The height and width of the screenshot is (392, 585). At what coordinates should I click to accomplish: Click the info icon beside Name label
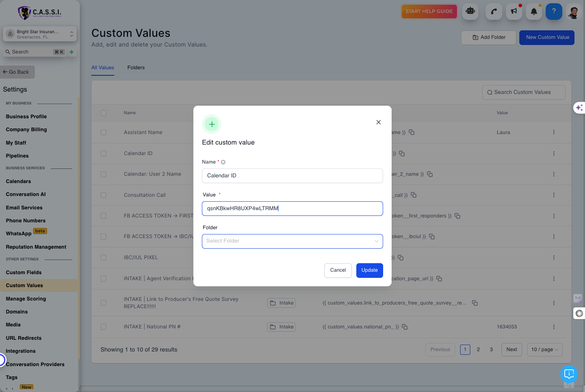[223, 162]
